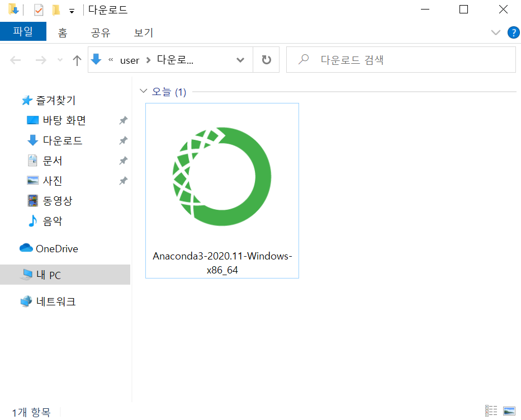521x420 pixels.
Task: Open 네트워크 in the sidebar
Action: tap(56, 301)
